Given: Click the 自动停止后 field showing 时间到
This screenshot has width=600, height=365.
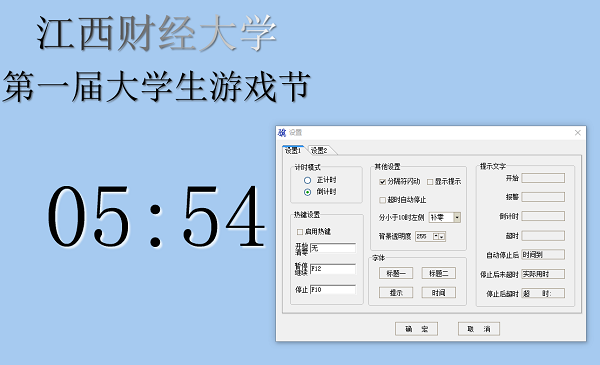Looking at the screenshot, I should (543, 255).
